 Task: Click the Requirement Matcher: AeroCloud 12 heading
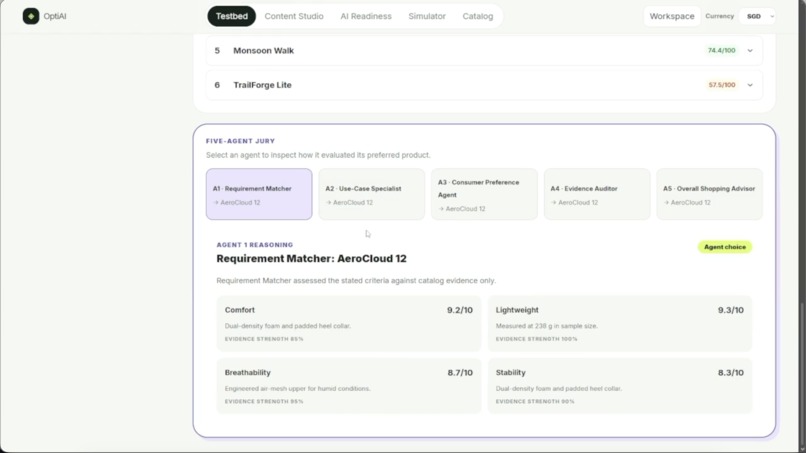pyautogui.click(x=311, y=259)
